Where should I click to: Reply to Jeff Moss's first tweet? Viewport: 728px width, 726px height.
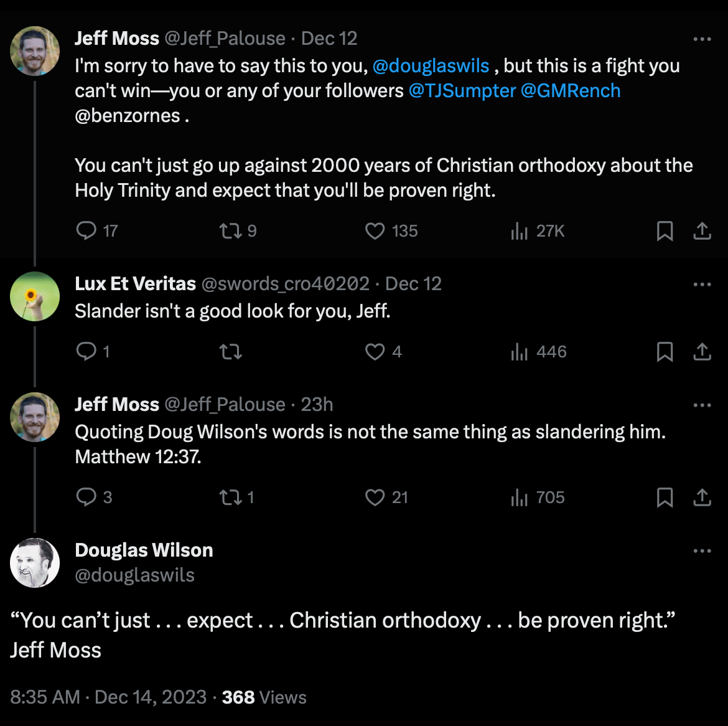click(86, 231)
